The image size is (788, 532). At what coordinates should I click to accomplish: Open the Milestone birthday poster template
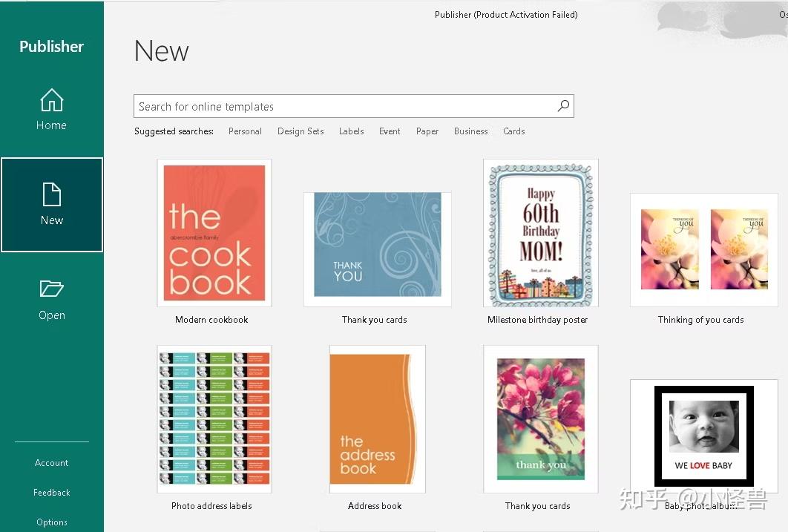pos(540,233)
